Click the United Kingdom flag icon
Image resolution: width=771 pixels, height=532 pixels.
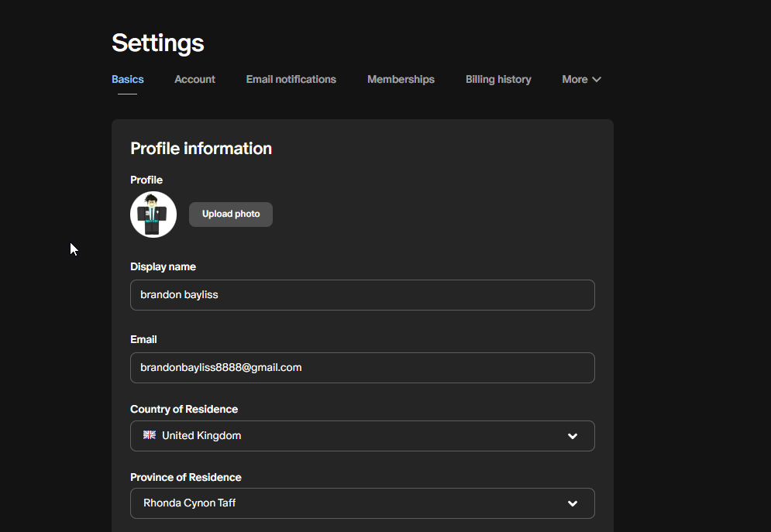point(150,434)
